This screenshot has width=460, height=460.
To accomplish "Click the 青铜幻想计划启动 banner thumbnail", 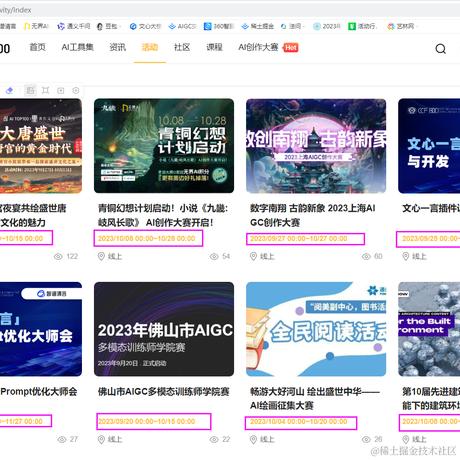I will [x=164, y=146].
